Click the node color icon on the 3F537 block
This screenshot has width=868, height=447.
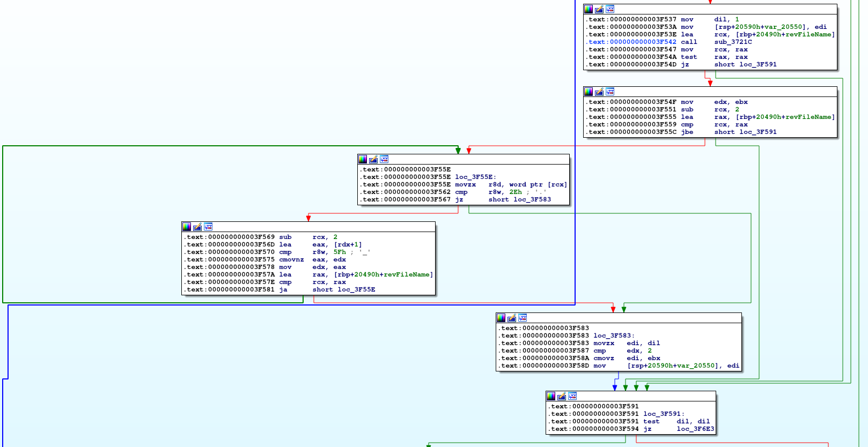pyautogui.click(x=589, y=9)
